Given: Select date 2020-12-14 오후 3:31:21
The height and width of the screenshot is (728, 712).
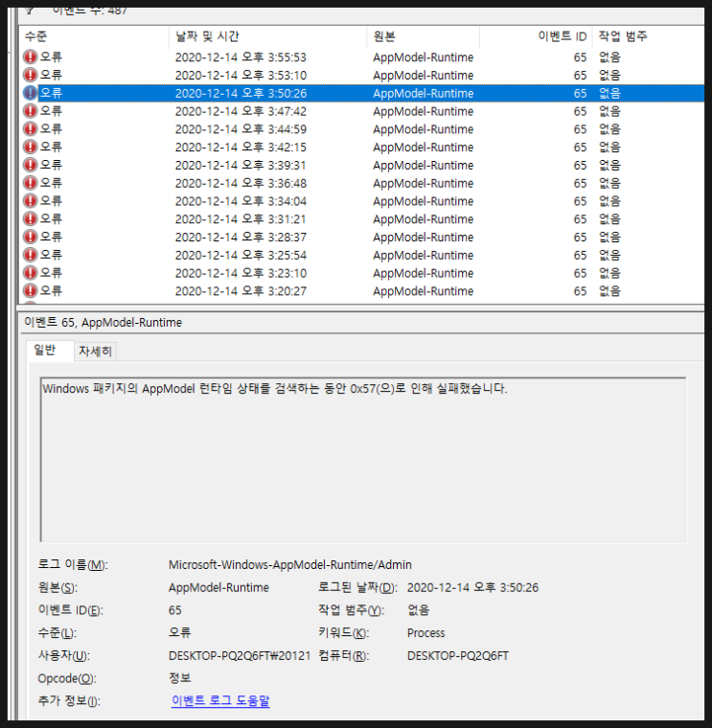Looking at the screenshot, I should pyautogui.click(x=241, y=219).
